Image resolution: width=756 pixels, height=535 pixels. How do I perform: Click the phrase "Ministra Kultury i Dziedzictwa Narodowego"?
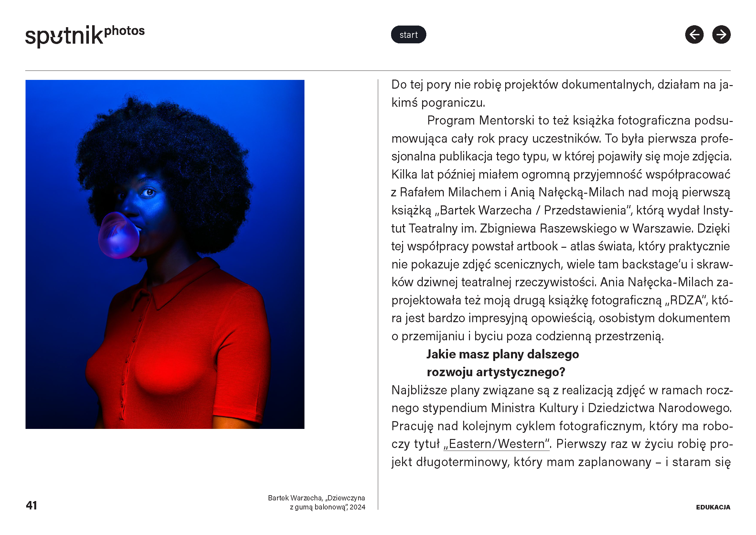pos(611,408)
